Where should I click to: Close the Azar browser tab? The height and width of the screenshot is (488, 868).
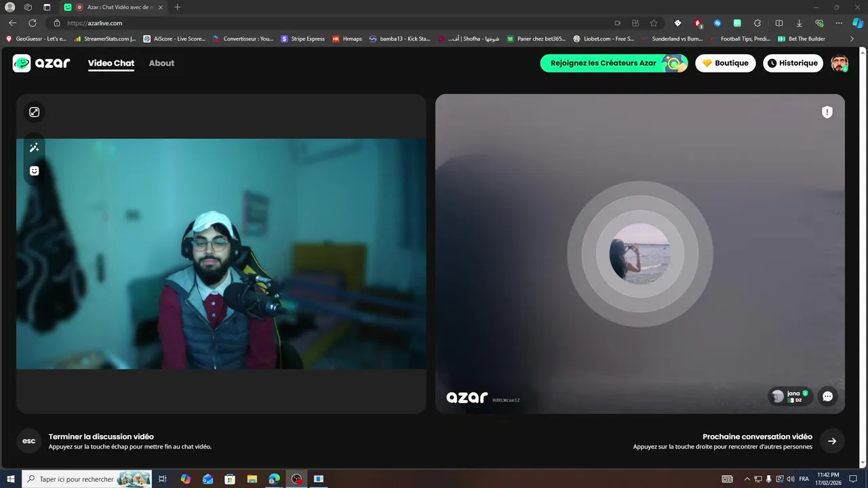click(161, 7)
